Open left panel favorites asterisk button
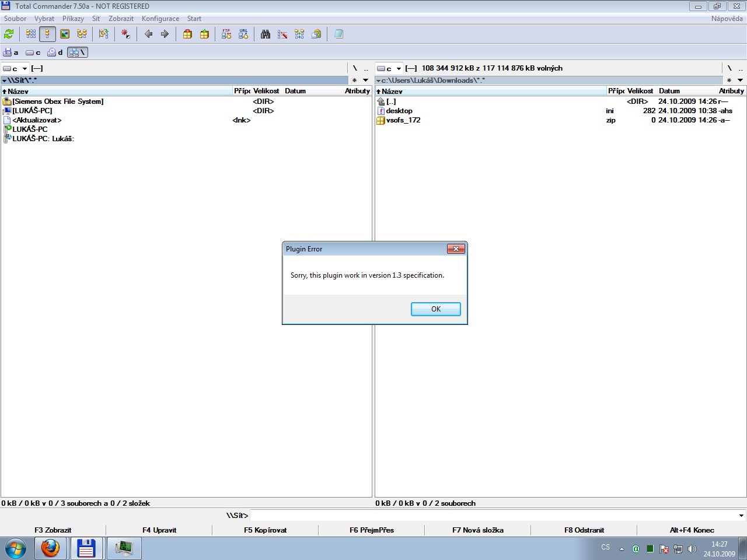The height and width of the screenshot is (560, 747). (354, 80)
